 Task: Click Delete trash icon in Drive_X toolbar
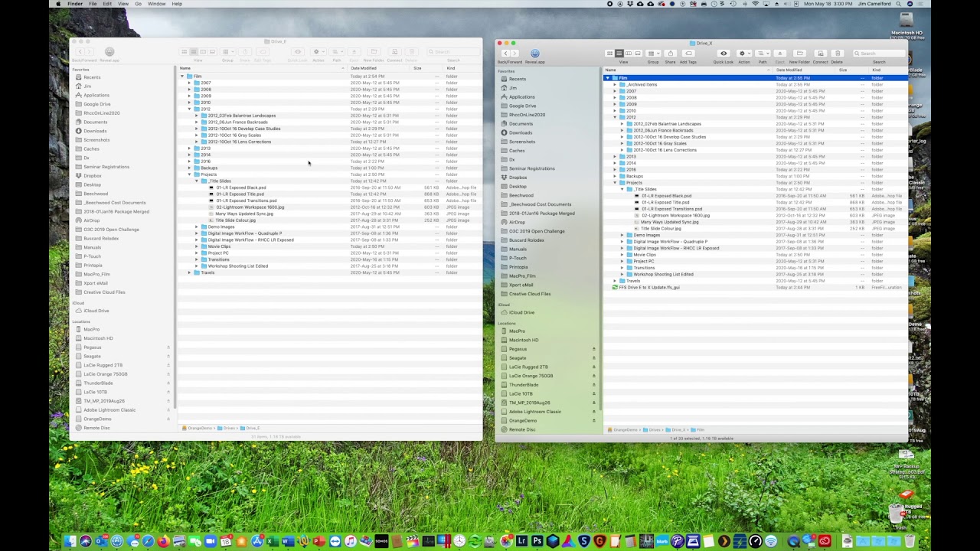coord(837,54)
